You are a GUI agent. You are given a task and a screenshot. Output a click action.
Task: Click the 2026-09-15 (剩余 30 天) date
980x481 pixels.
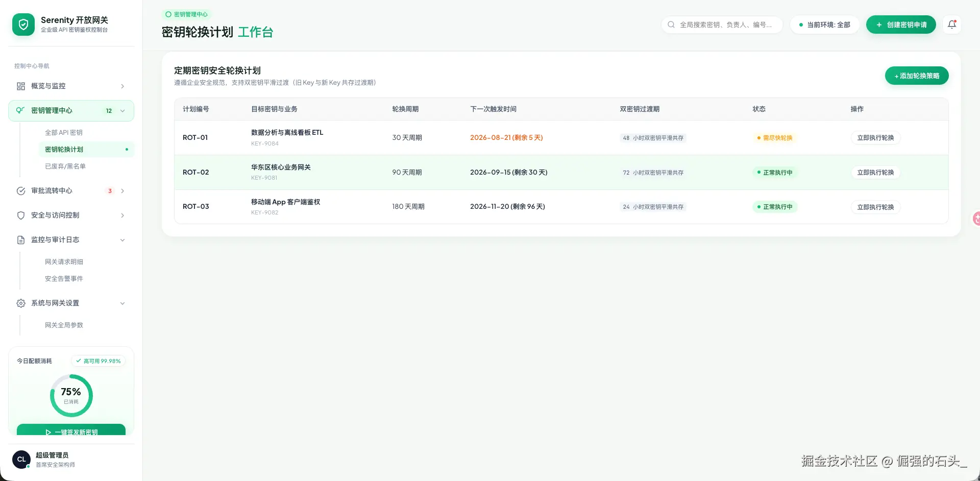click(x=509, y=173)
